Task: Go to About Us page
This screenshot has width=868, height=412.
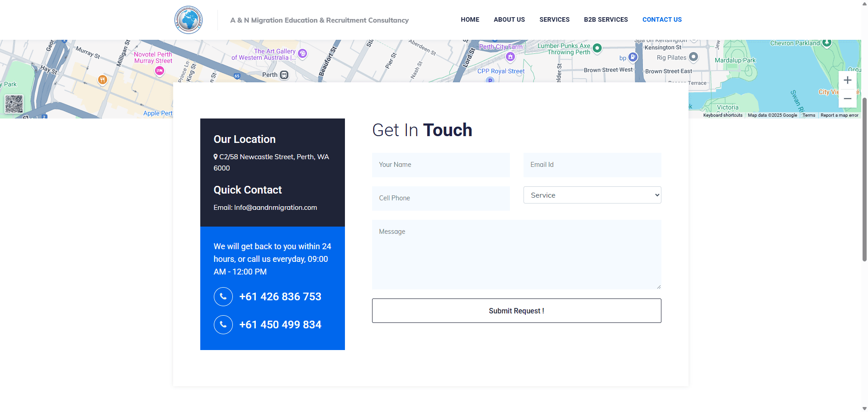Action: pos(509,19)
